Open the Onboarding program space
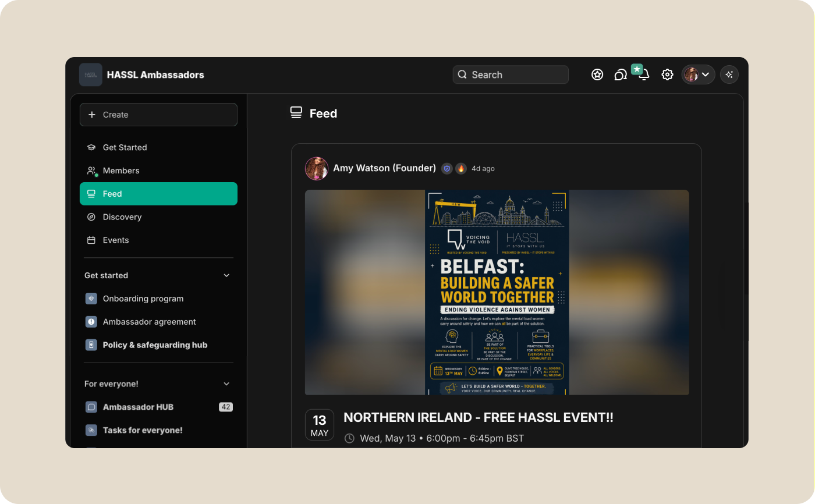The image size is (815, 504). [x=158, y=299]
